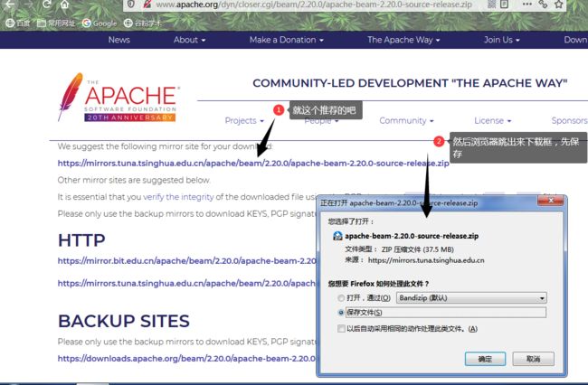Click the Community-Led Development heading
588x385 pixels.
click(410, 83)
